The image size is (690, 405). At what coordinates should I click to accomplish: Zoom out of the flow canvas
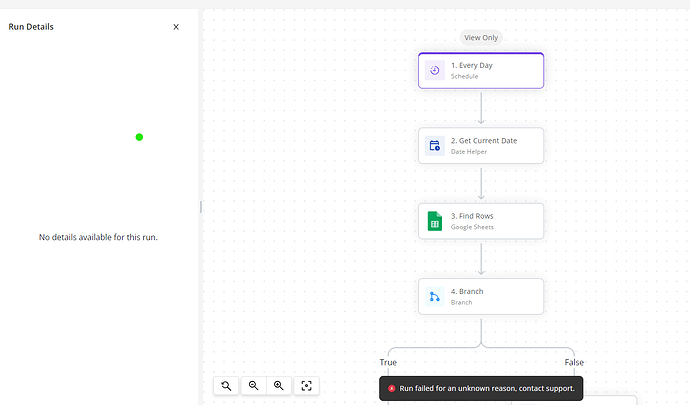(x=253, y=386)
